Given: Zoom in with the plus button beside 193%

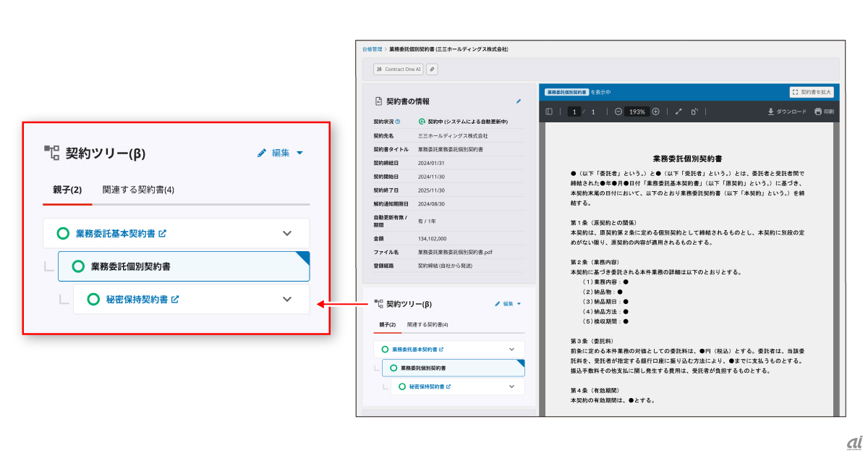Looking at the screenshot, I should click(655, 111).
